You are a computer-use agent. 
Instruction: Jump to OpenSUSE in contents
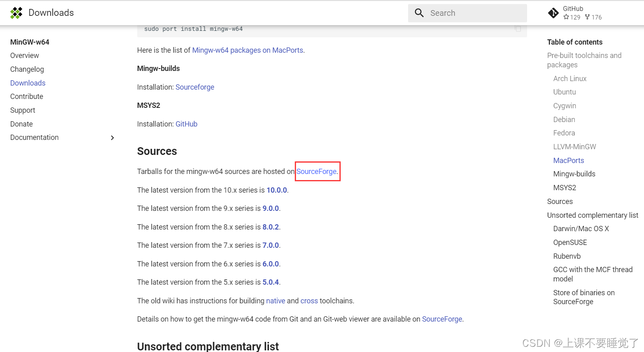pos(570,243)
